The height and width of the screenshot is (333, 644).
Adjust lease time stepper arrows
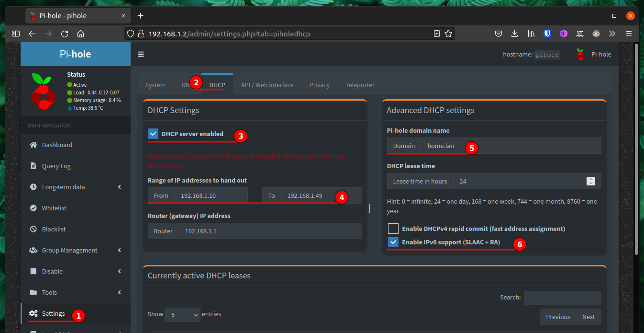591,181
